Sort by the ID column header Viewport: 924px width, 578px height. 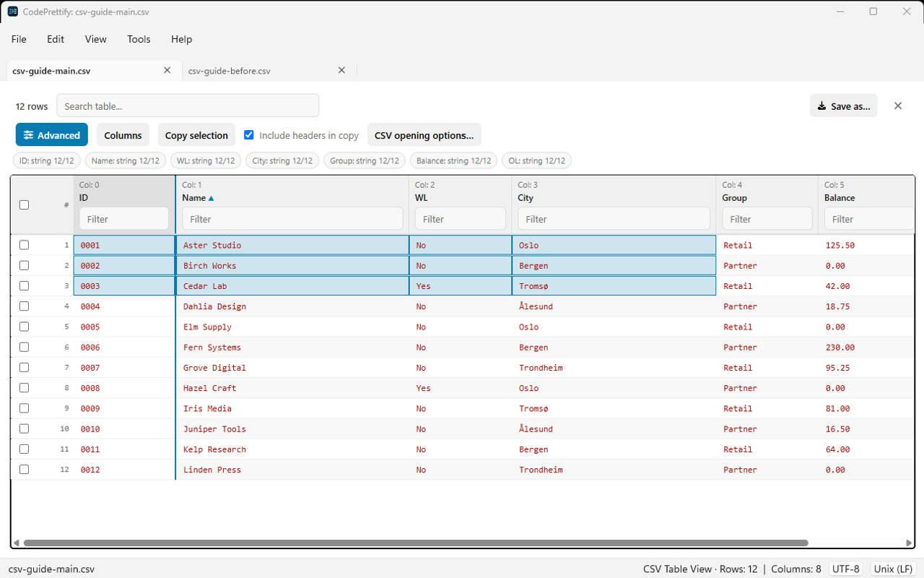pos(84,198)
